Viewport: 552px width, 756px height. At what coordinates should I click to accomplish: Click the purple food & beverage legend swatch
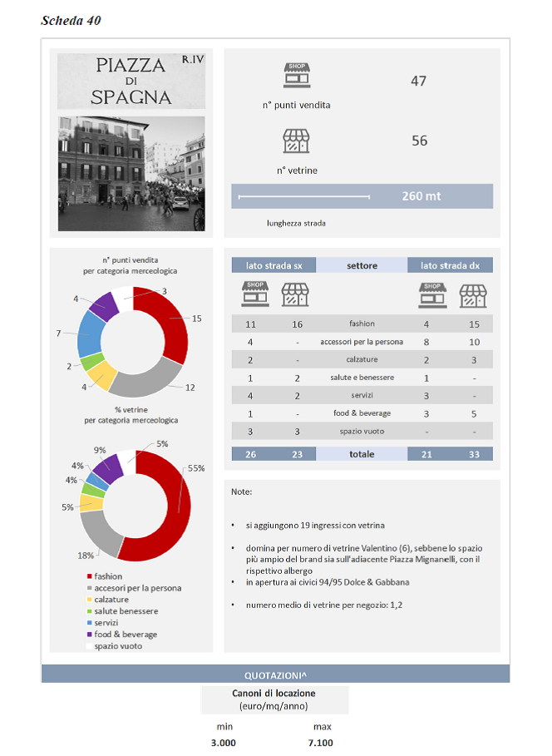89,635
